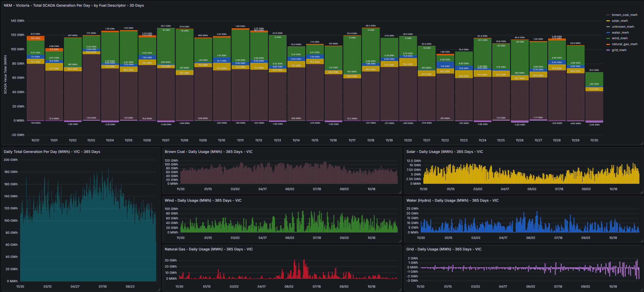Click resize handle of Brown Coal panel

[x=400, y=192]
